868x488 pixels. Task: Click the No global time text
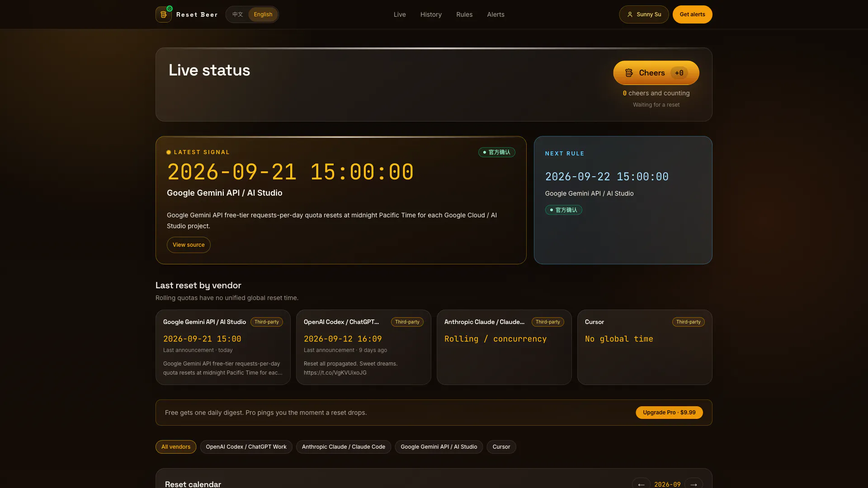point(619,339)
